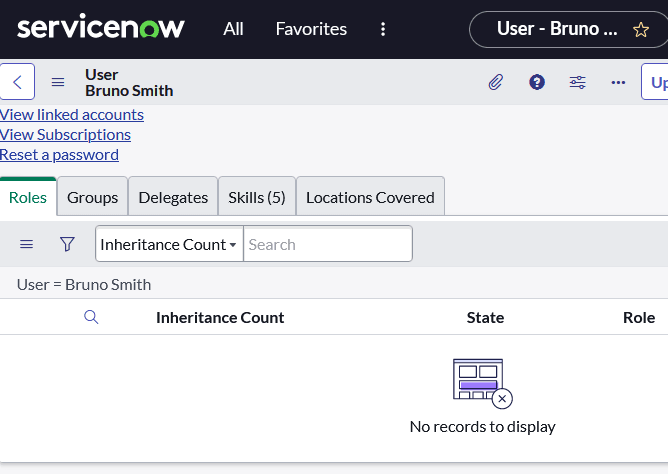Viewport: 668px width, 474px height.
Task: Open the personalize form sliders icon
Action: pos(578,82)
